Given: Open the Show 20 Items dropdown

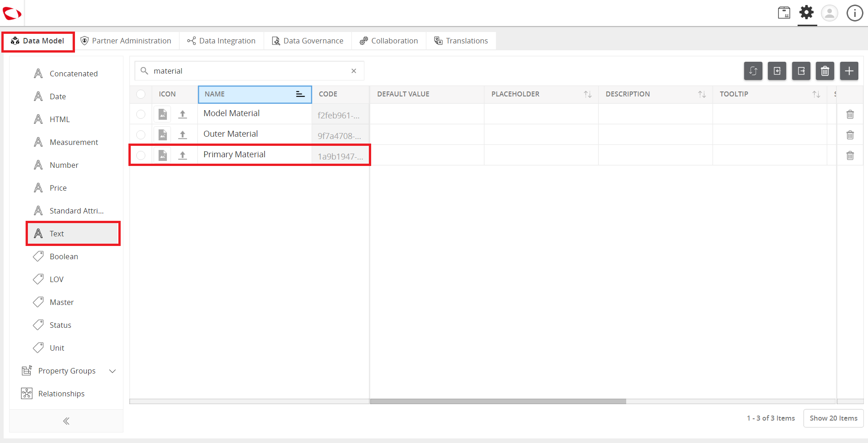Looking at the screenshot, I should coord(834,418).
